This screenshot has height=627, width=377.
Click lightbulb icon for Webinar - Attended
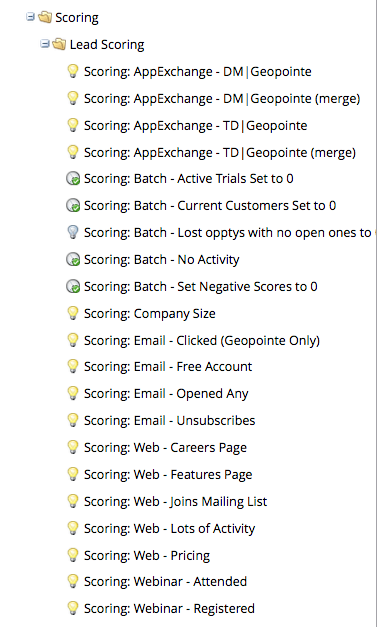[x=73, y=581]
